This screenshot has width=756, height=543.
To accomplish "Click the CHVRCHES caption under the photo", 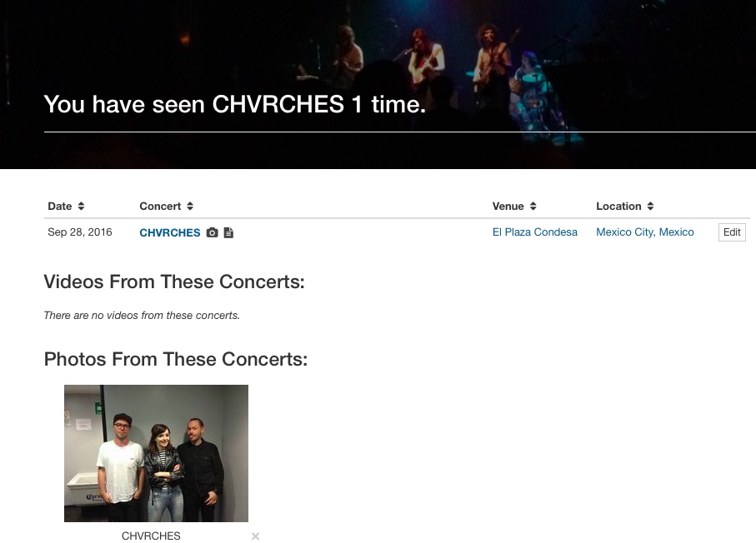I will point(151,536).
